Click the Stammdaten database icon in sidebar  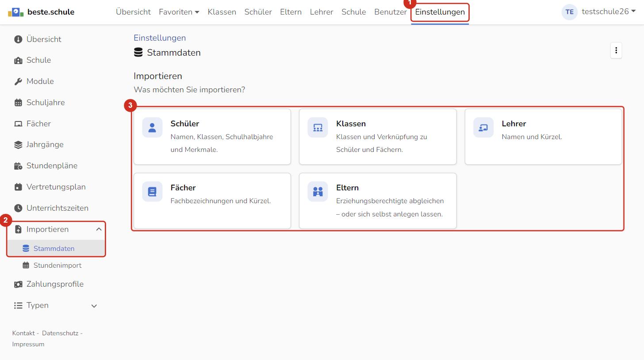pyautogui.click(x=26, y=249)
